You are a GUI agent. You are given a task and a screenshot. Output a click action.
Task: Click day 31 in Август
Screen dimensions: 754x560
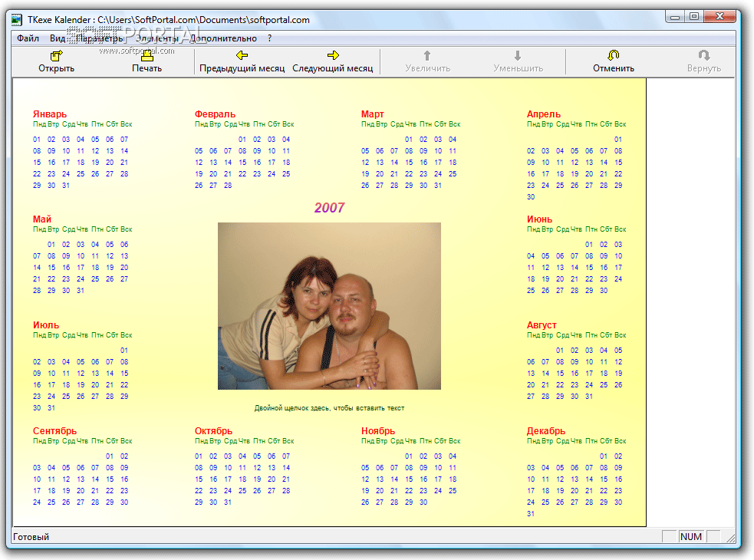589,397
